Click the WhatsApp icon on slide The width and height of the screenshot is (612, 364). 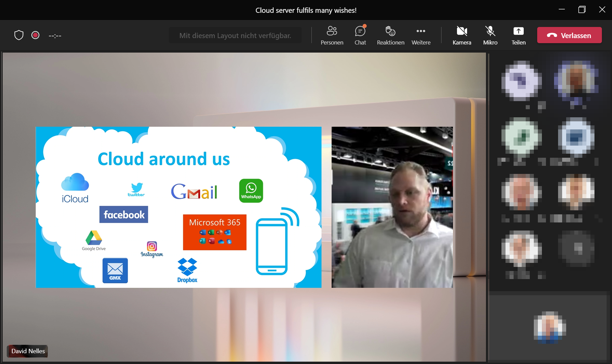pos(251,191)
